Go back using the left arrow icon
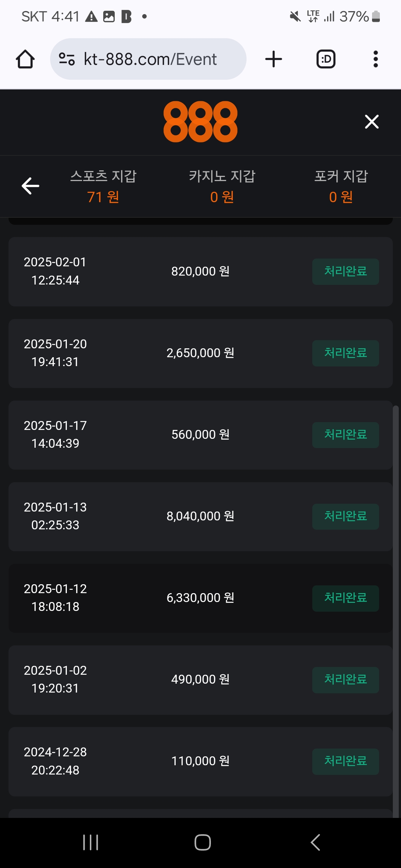 (30, 186)
